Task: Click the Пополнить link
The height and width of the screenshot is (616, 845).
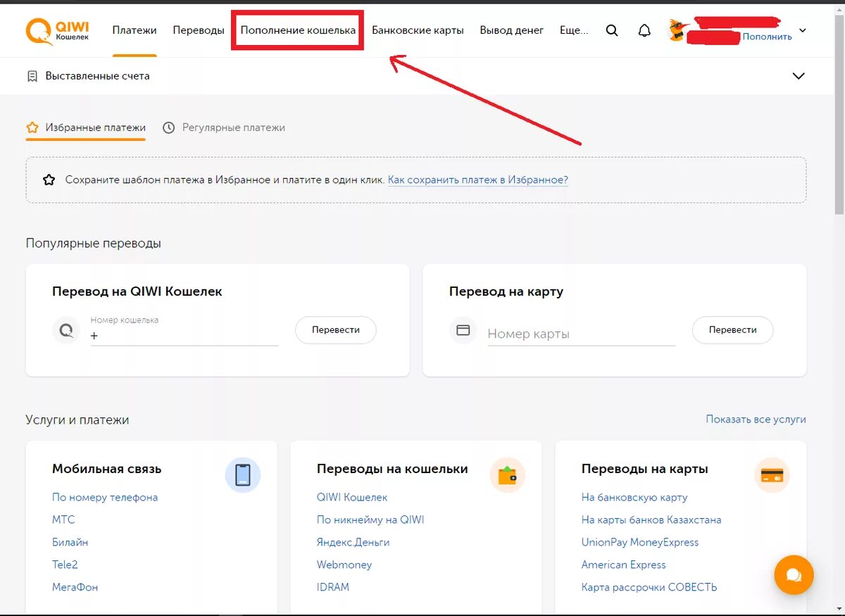Action: (767, 37)
